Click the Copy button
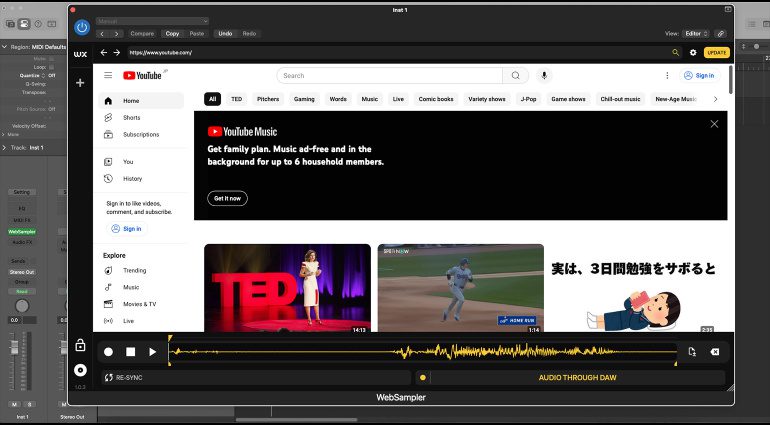Screen dimensions: 770x425 point(172,34)
